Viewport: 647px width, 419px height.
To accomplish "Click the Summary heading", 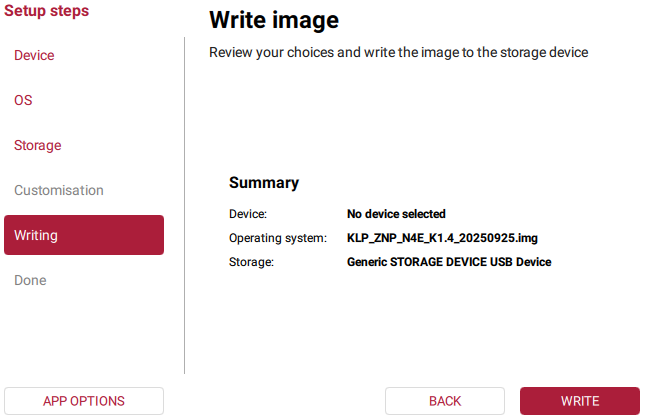I will point(264,183).
